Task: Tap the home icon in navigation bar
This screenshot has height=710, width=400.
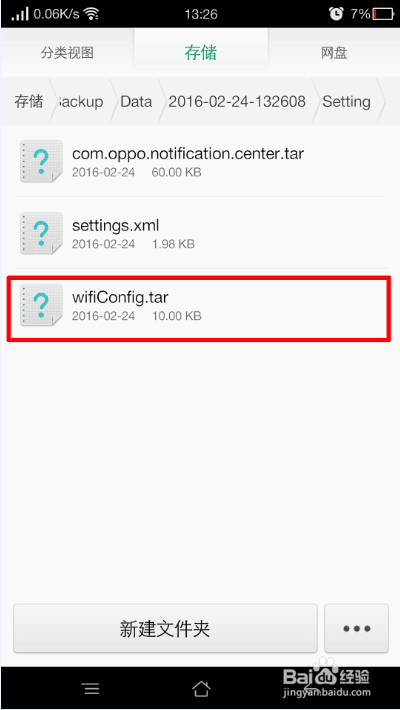Action: pos(201,688)
